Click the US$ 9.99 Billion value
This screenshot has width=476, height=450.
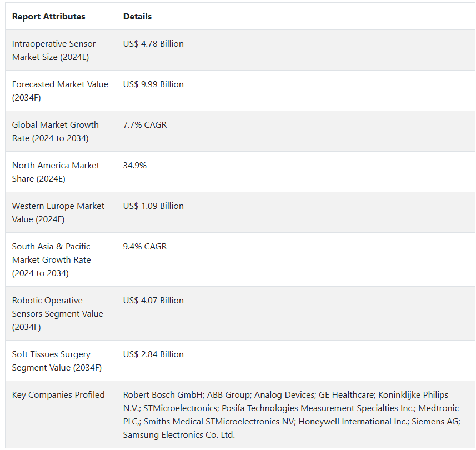pos(153,84)
